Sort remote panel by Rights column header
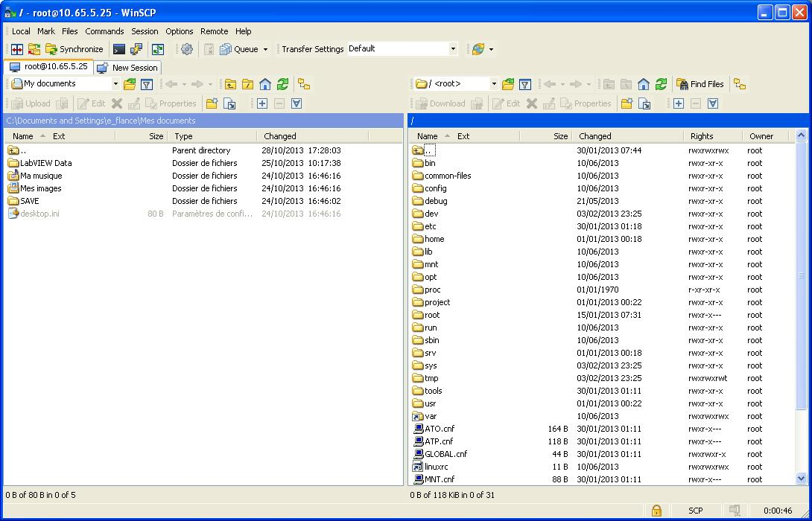The height and width of the screenshot is (521, 812). [x=712, y=137]
